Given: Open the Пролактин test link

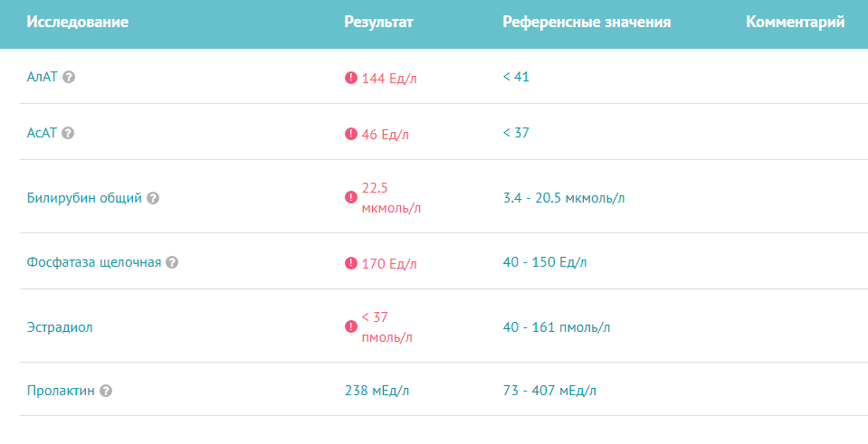Looking at the screenshot, I should [x=61, y=391].
